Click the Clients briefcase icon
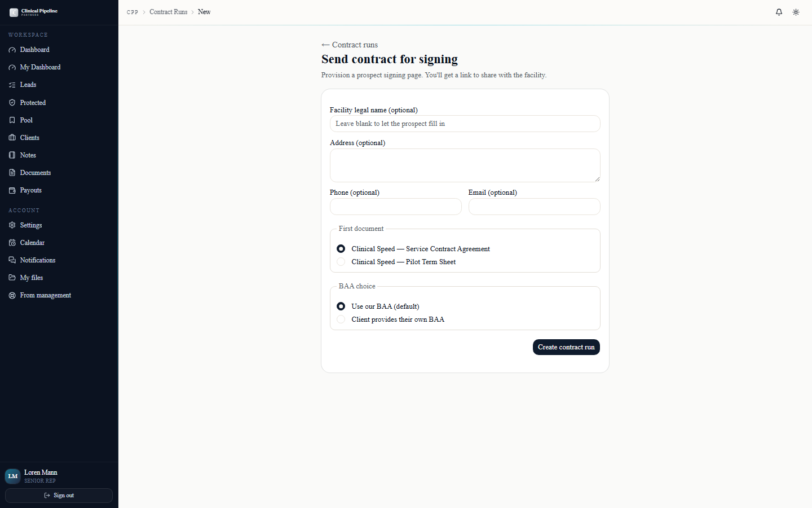Image resolution: width=812 pixels, height=508 pixels. [x=12, y=138]
